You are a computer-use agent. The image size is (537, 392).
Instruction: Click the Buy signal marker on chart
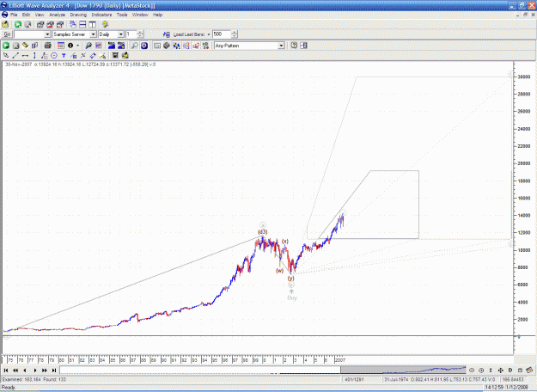pyautogui.click(x=292, y=297)
